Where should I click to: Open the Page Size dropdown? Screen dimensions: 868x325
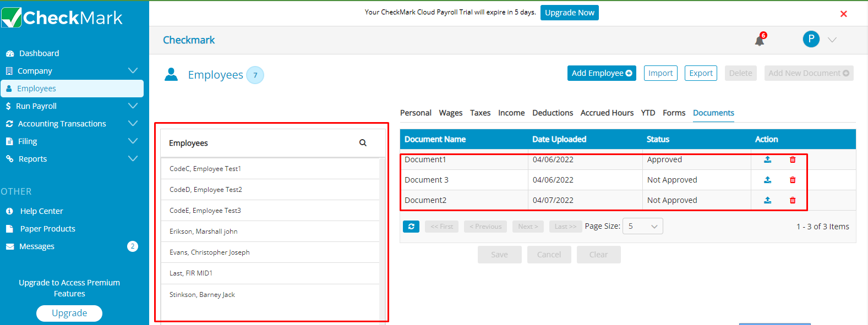[x=642, y=226]
